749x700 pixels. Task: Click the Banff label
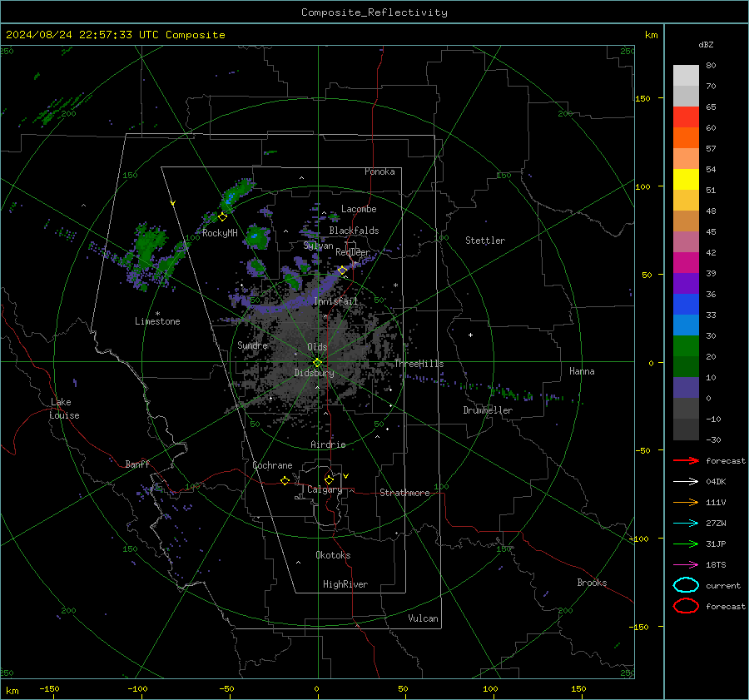click(x=137, y=464)
